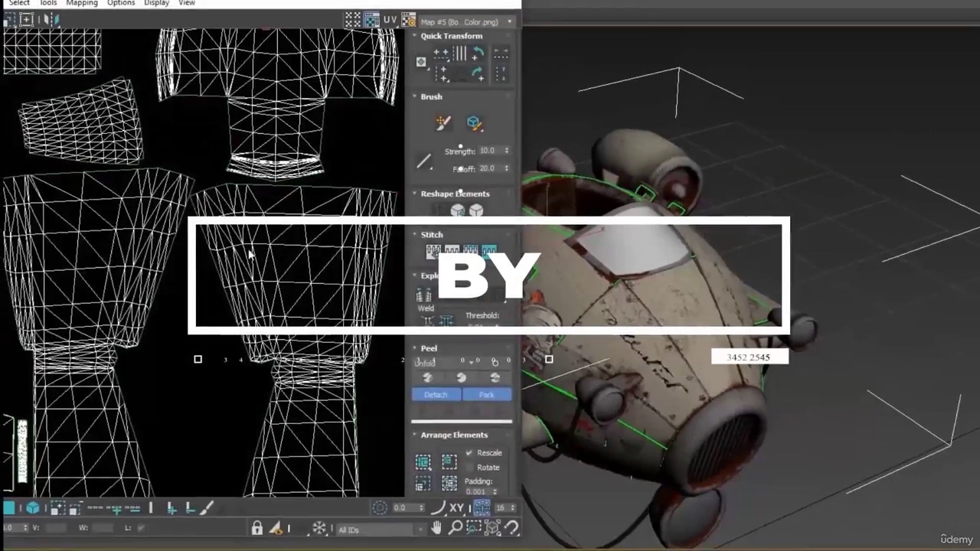980x551 pixels.
Task: Click top-left pack icon in Arrange Elements
Action: (423, 461)
